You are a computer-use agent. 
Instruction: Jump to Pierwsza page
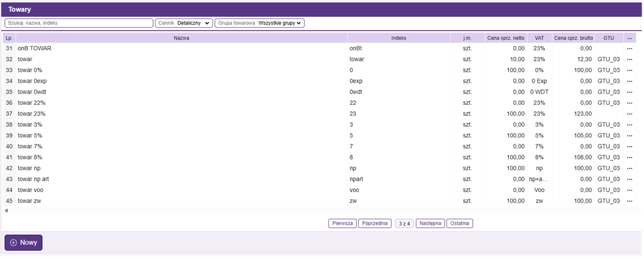(x=343, y=224)
